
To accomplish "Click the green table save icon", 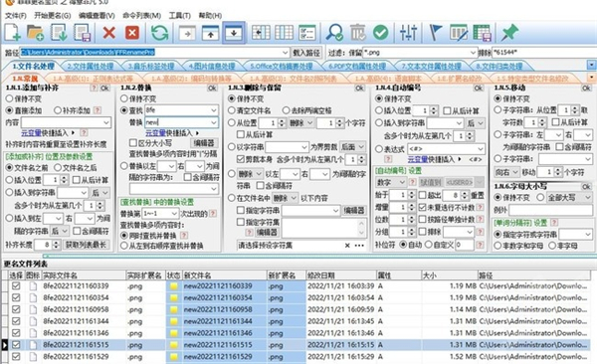I will point(482,33).
